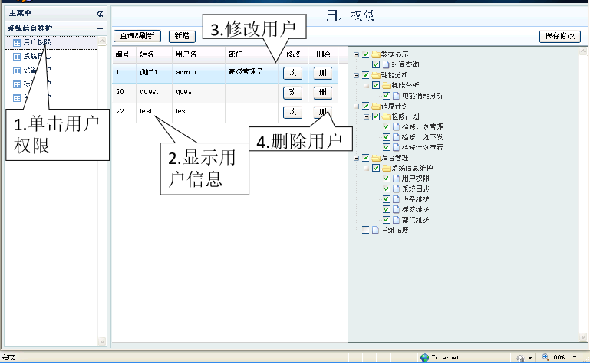Click the 删 button in guest row
The height and width of the screenshot is (364, 590).
[323, 93]
